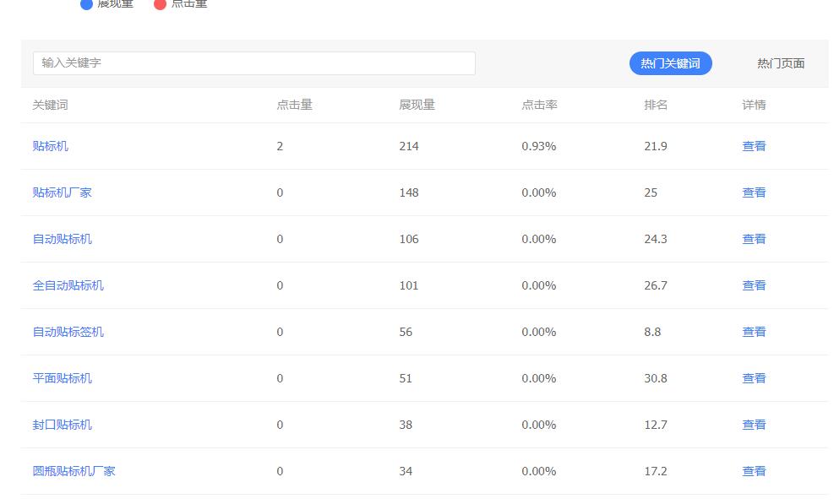834x504 pixels.
Task: Select the 热门关键词 tab
Action: pos(670,62)
